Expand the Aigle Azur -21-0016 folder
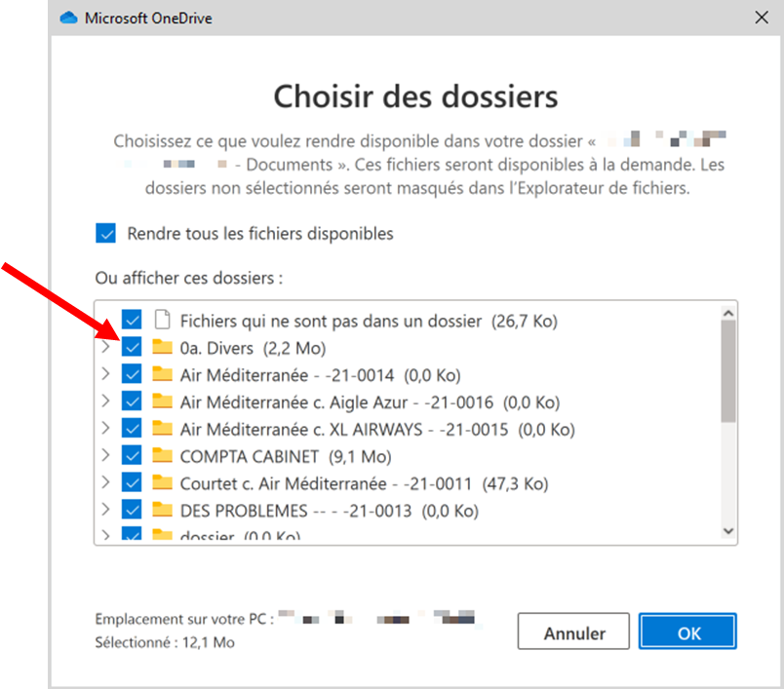This screenshot has height=689, width=784. coord(105,401)
